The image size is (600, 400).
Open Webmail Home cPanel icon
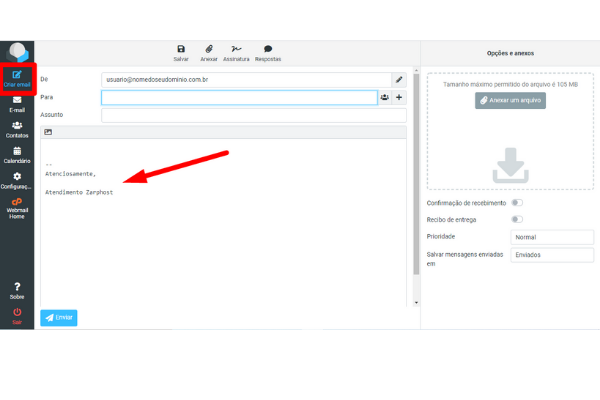pyautogui.click(x=17, y=208)
